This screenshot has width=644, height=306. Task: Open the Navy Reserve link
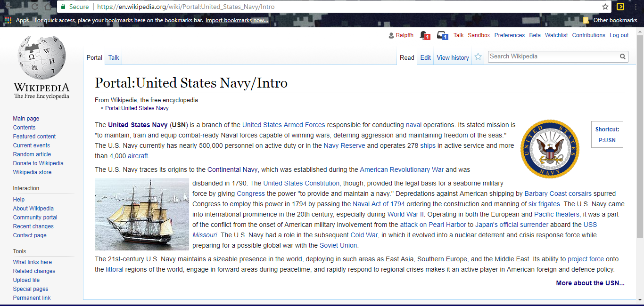click(344, 145)
